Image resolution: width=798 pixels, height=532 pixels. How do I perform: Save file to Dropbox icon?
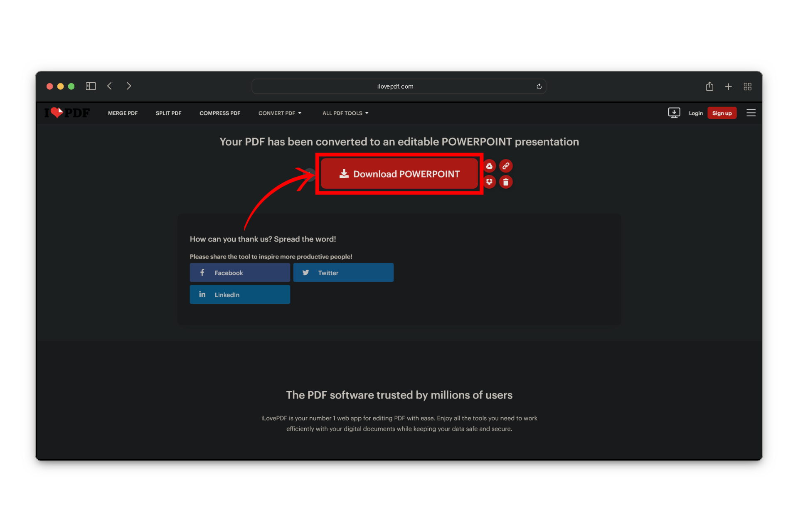coord(490,182)
